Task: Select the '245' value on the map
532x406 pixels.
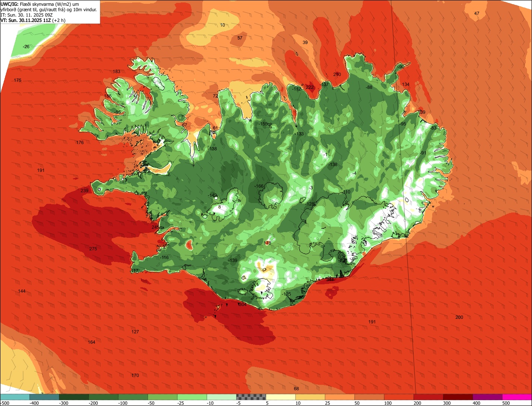Action: point(155,227)
